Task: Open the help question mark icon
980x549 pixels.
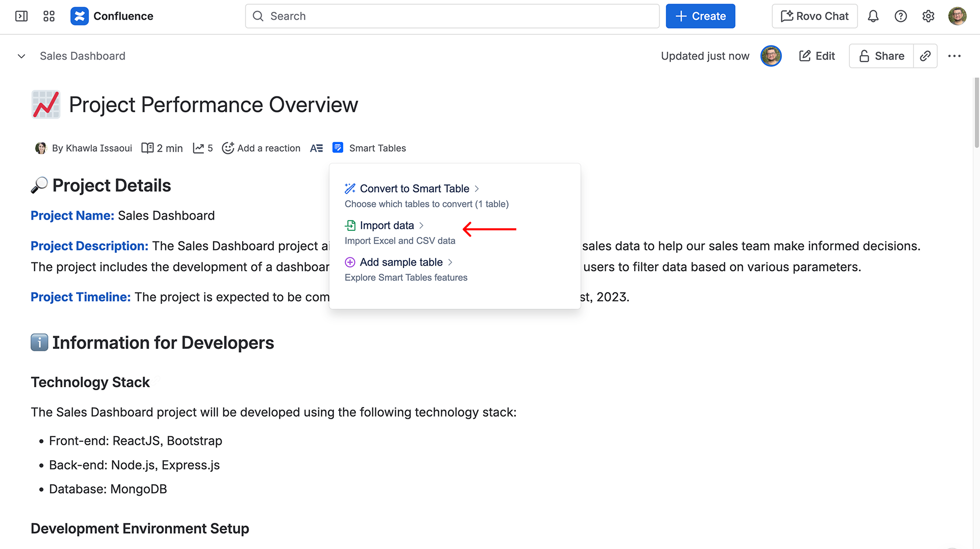Action: [x=901, y=16]
